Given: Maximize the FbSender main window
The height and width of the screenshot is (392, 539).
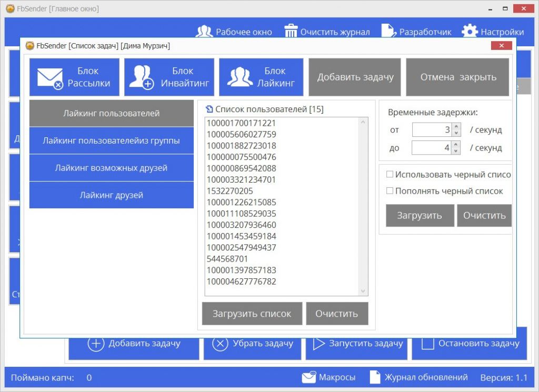Looking at the screenshot, I should pyautogui.click(x=505, y=8).
